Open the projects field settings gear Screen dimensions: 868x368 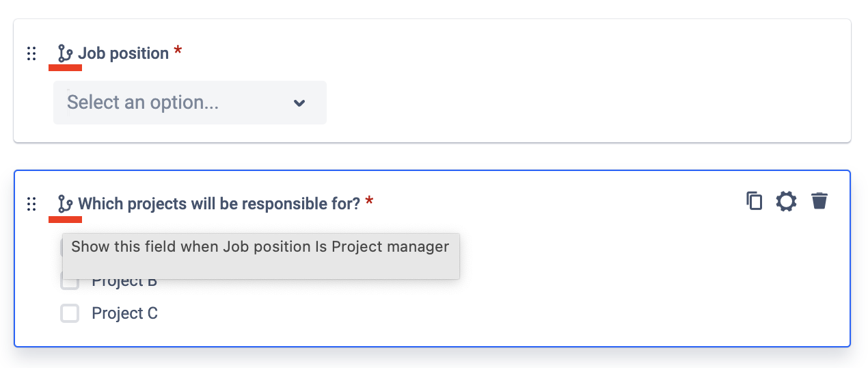point(787,201)
